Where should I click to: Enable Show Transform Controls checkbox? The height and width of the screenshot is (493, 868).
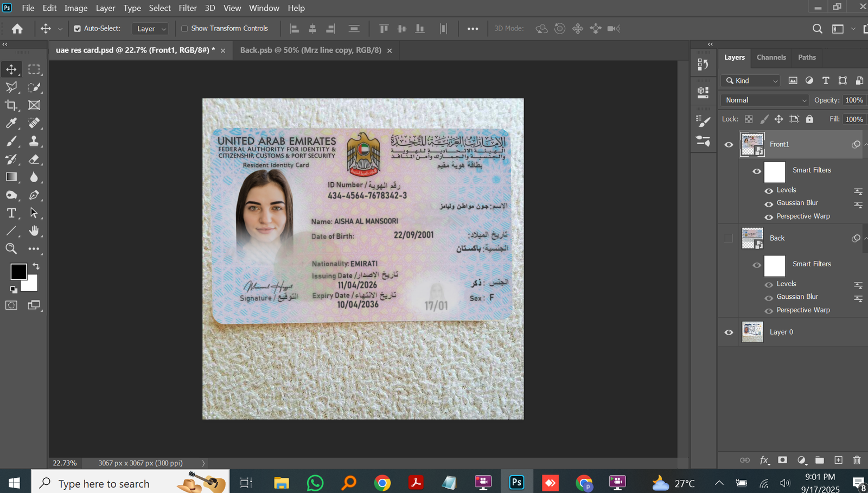click(x=184, y=29)
